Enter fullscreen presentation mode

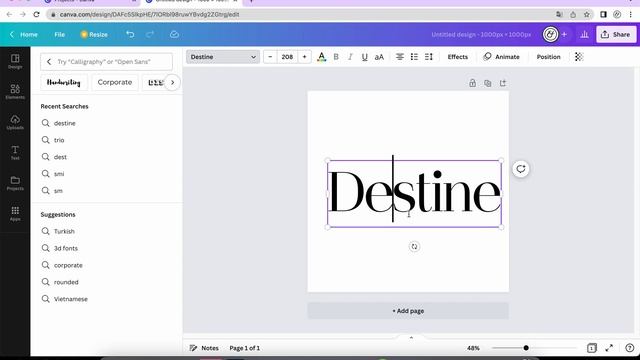click(609, 348)
